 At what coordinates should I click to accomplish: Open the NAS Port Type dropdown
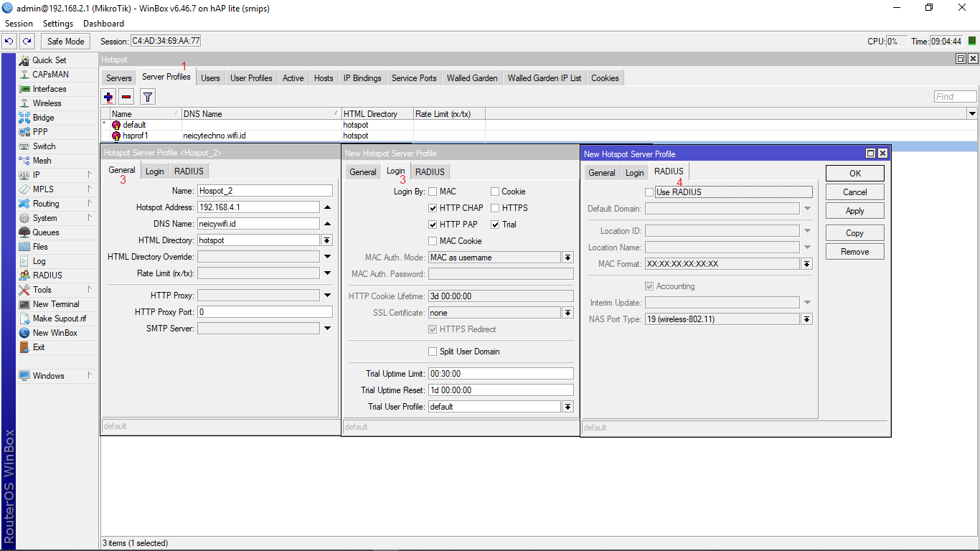coord(806,319)
